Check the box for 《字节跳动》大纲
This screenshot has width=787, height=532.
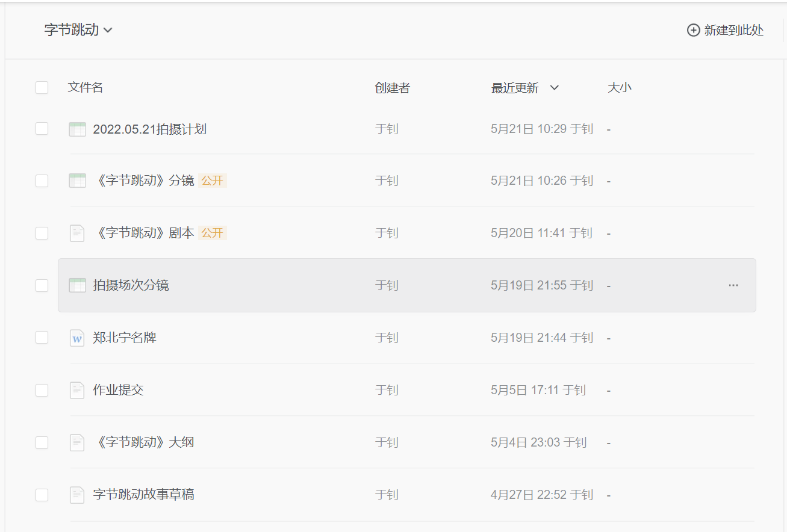(42, 442)
